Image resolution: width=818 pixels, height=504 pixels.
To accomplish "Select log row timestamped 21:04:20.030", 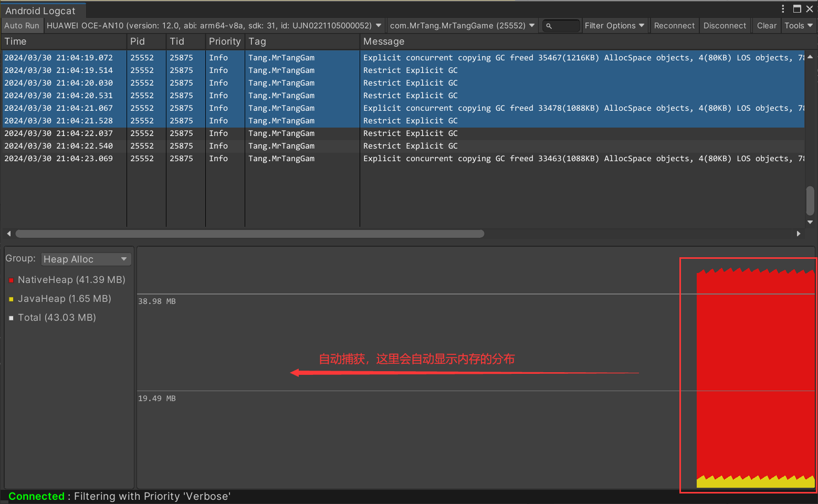I will [403, 83].
